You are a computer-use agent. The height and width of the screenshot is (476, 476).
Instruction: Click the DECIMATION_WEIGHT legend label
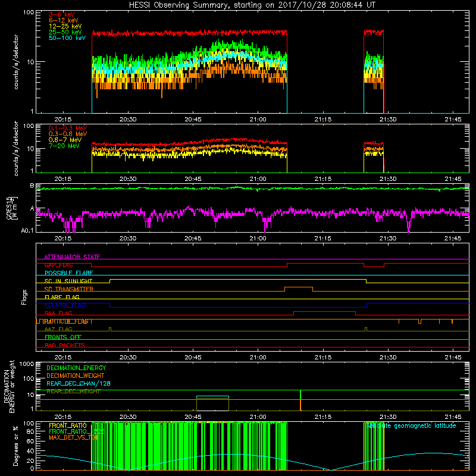pos(76,375)
